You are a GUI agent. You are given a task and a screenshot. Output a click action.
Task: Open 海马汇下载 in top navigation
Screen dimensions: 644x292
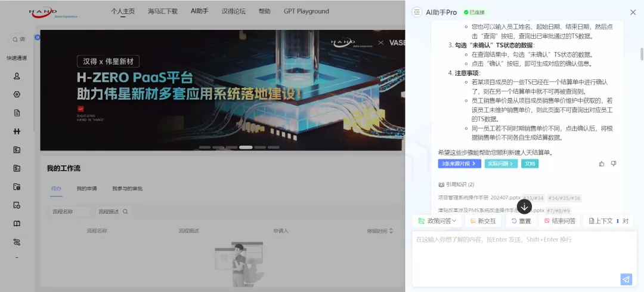pyautogui.click(x=163, y=11)
